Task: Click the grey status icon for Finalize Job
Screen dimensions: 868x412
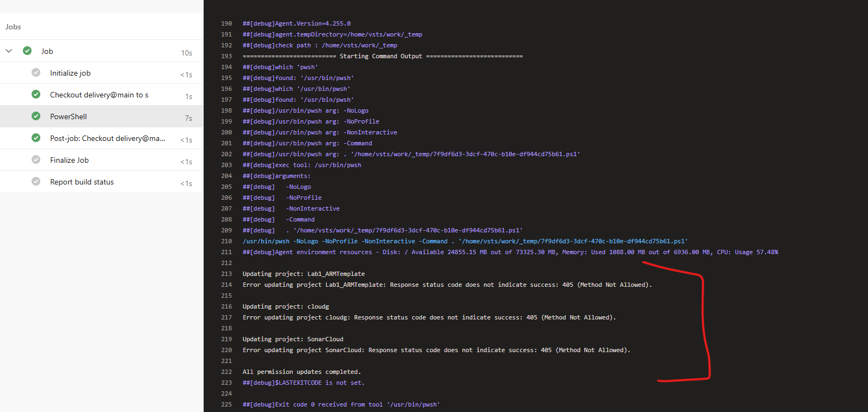Action: (x=36, y=159)
